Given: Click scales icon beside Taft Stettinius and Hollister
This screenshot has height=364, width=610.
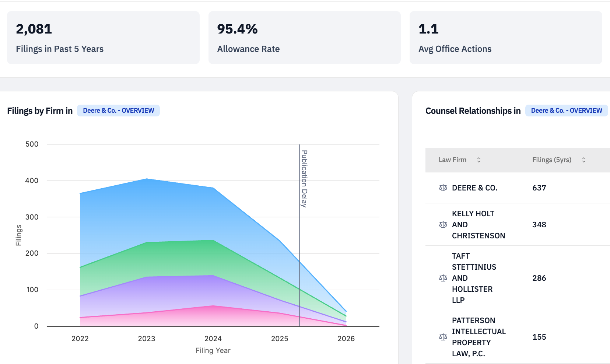Looking at the screenshot, I should [x=443, y=278].
